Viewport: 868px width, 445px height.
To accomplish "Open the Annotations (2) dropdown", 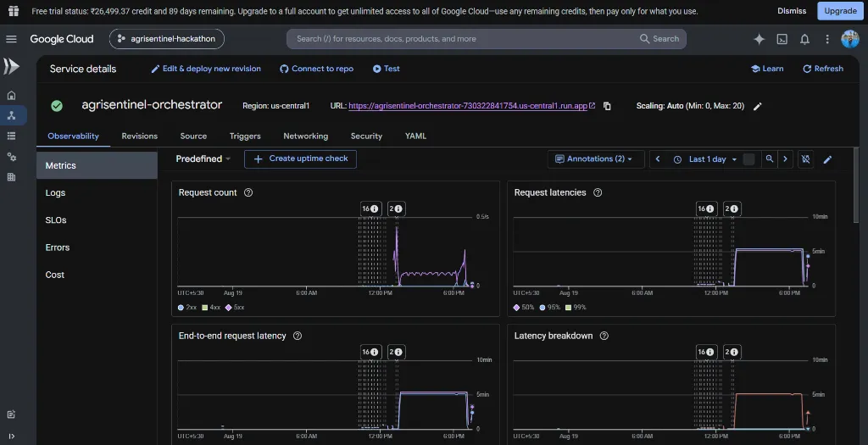I will click(596, 159).
